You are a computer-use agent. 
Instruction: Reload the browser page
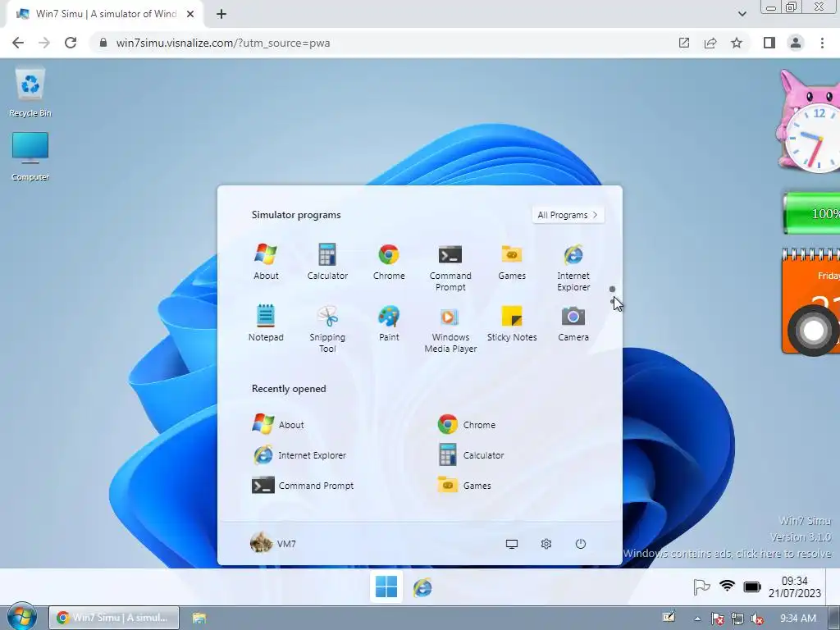click(x=71, y=43)
